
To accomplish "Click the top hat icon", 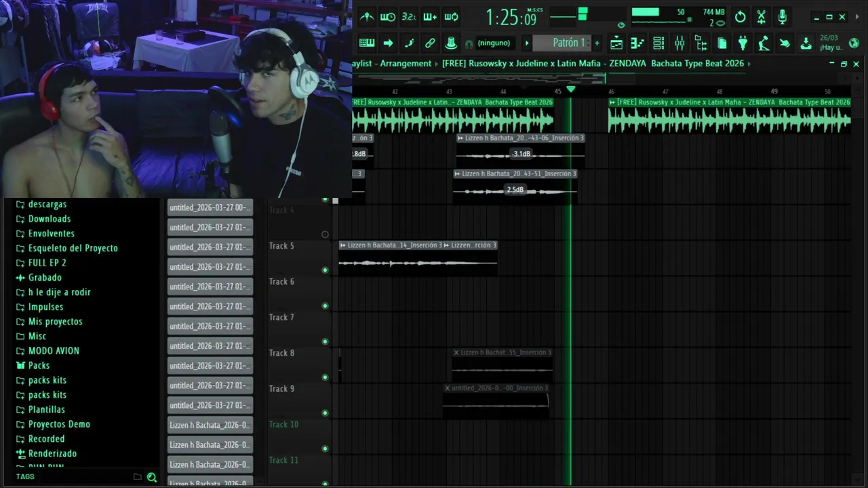I will click(451, 43).
